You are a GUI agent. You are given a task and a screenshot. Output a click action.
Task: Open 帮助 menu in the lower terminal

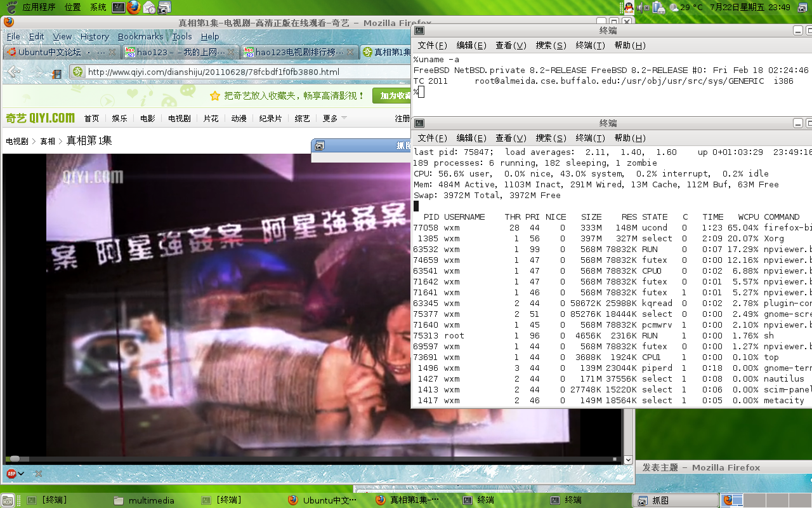click(630, 138)
